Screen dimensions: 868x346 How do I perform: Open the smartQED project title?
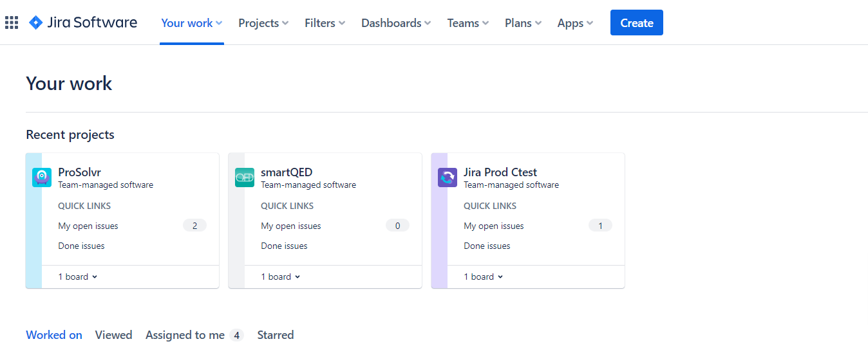(287, 172)
